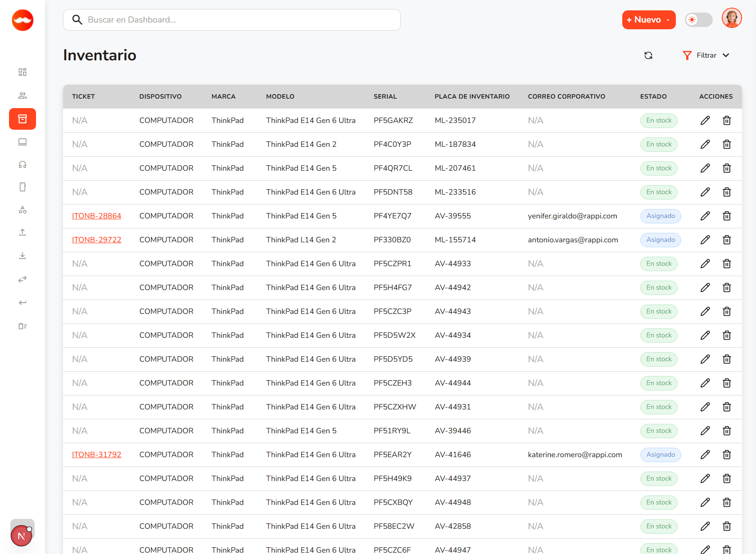Open the Nuevo dropdown button
The height and width of the screenshot is (554, 756).
tap(648, 20)
